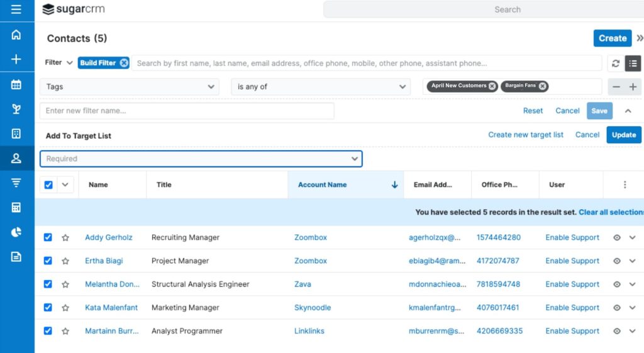Collapse the filter builder chevron
644x353 pixels.
pos(628,111)
